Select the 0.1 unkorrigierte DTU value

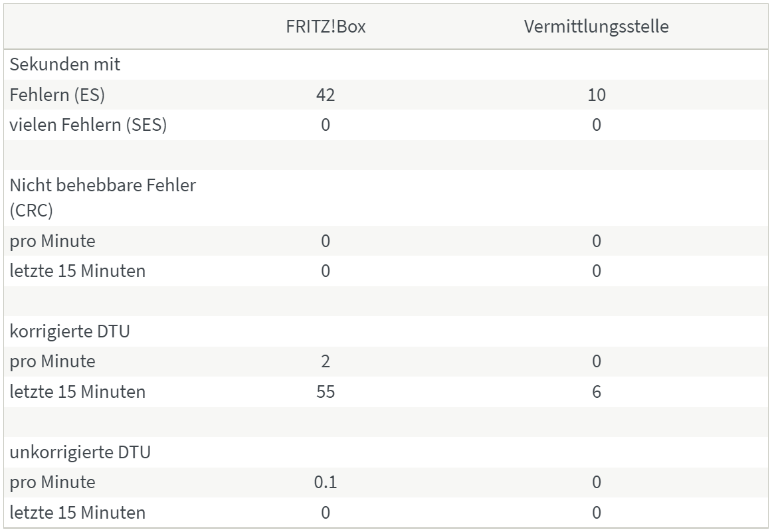[x=326, y=482]
